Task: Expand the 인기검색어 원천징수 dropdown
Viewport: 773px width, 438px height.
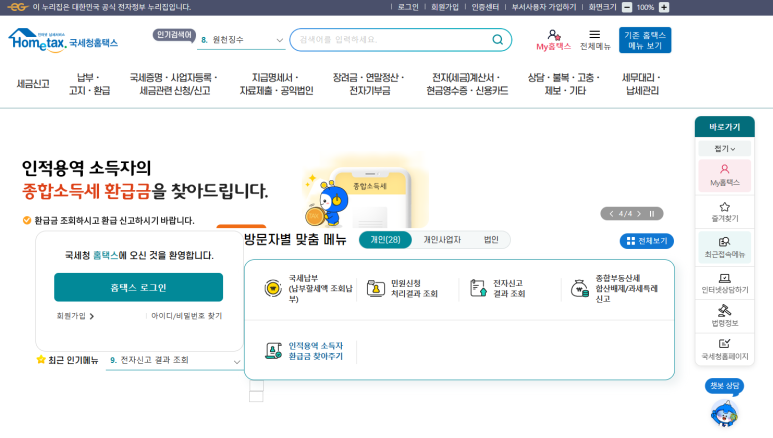Action: point(243,40)
